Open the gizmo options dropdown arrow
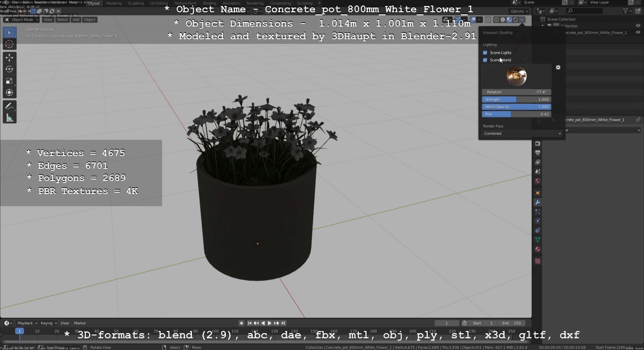The image size is (644, 350). click(x=464, y=19)
